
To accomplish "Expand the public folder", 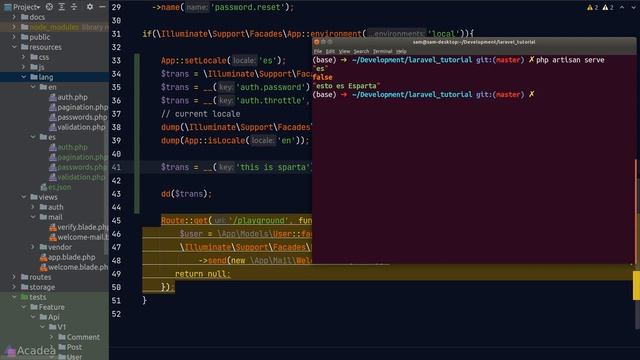I will (x=14, y=37).
